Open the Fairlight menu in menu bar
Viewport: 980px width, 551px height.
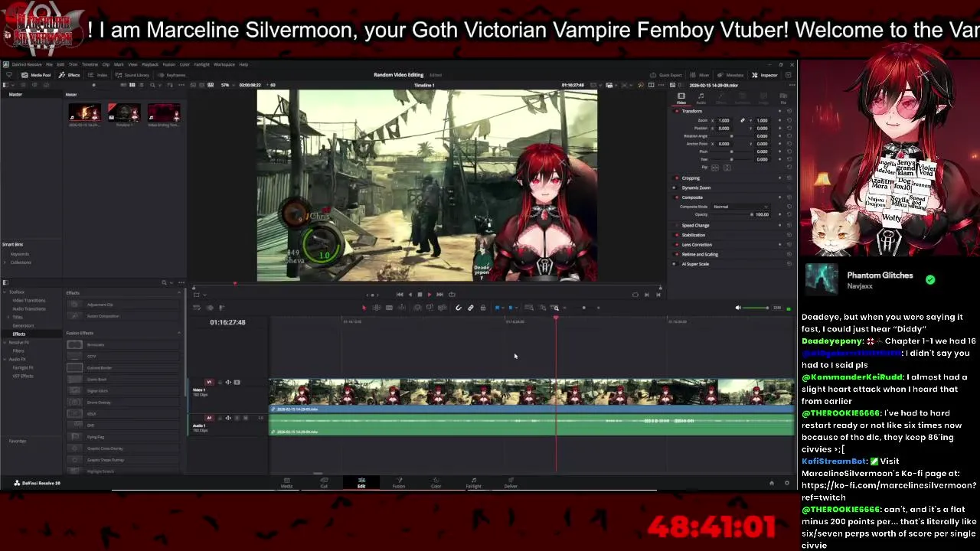[201, 64]
